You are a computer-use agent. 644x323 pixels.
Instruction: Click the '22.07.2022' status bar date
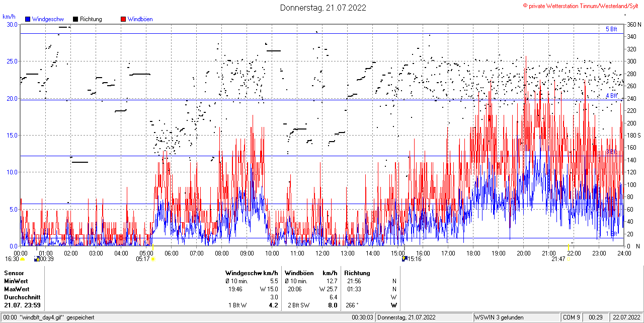pyautogui.click(x=626, y=317)
